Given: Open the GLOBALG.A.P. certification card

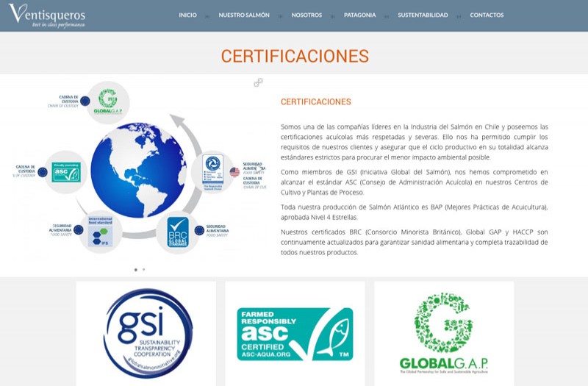Looking at the screenshot, I should click(444, 334).
